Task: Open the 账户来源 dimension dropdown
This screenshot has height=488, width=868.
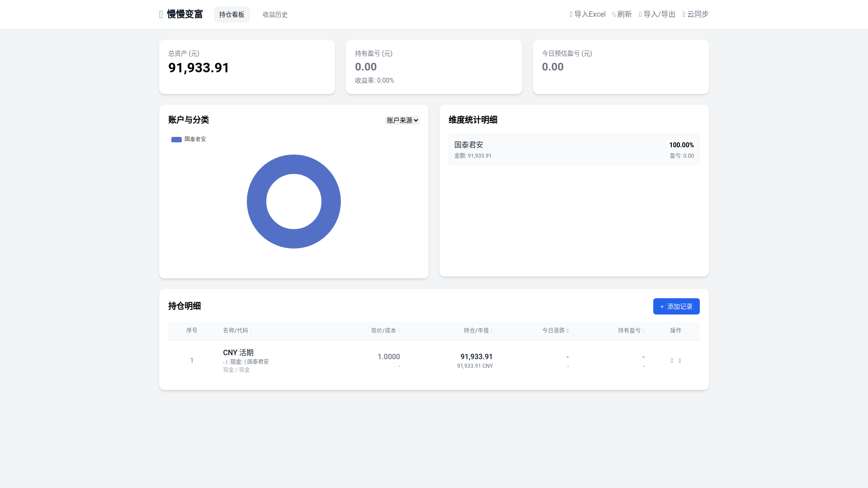Action: (402, 120)
